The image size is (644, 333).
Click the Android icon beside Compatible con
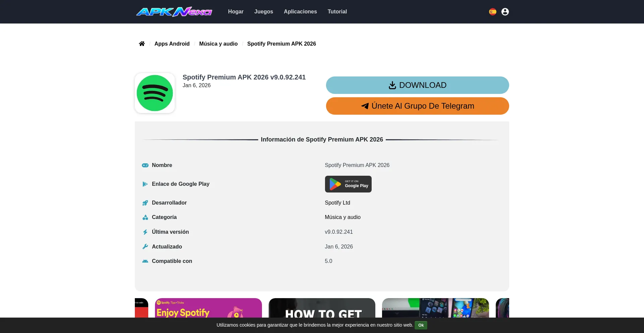click(145, 261)
